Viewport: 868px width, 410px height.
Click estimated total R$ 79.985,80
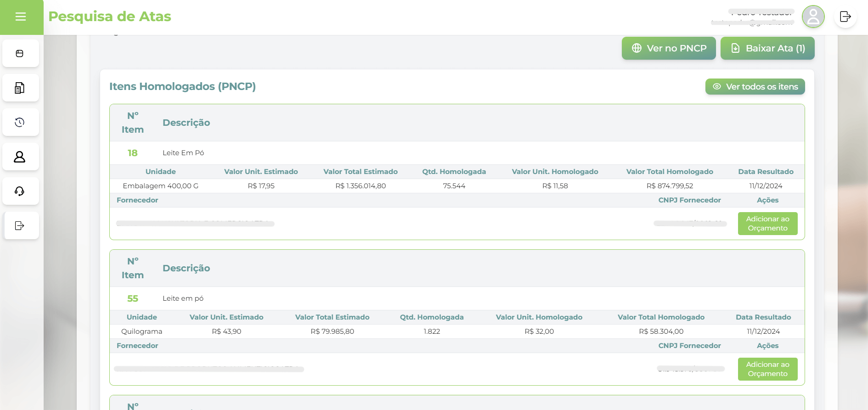tap(332, 331)
